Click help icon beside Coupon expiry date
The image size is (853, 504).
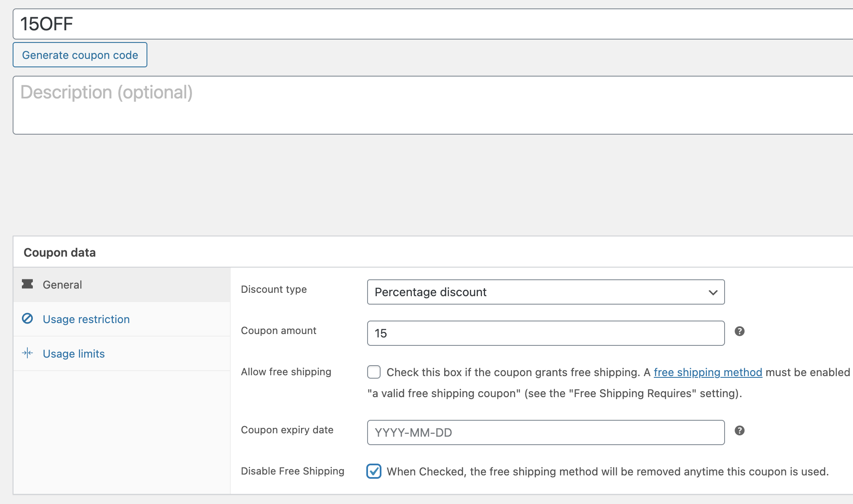pos(739,431)
